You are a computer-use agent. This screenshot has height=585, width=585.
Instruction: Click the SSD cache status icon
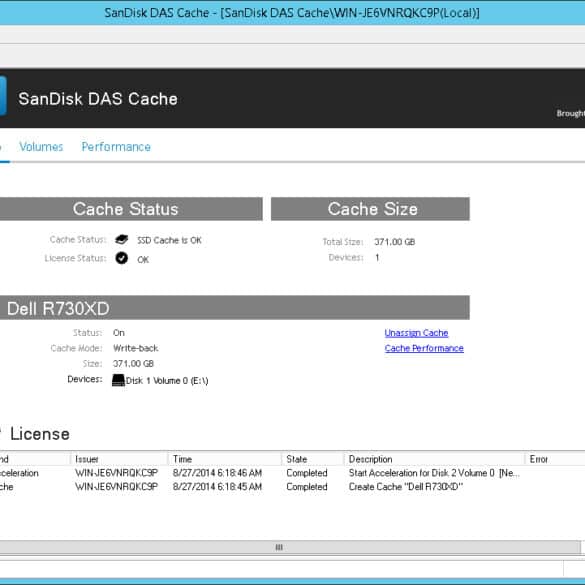(x=122, y=240)
